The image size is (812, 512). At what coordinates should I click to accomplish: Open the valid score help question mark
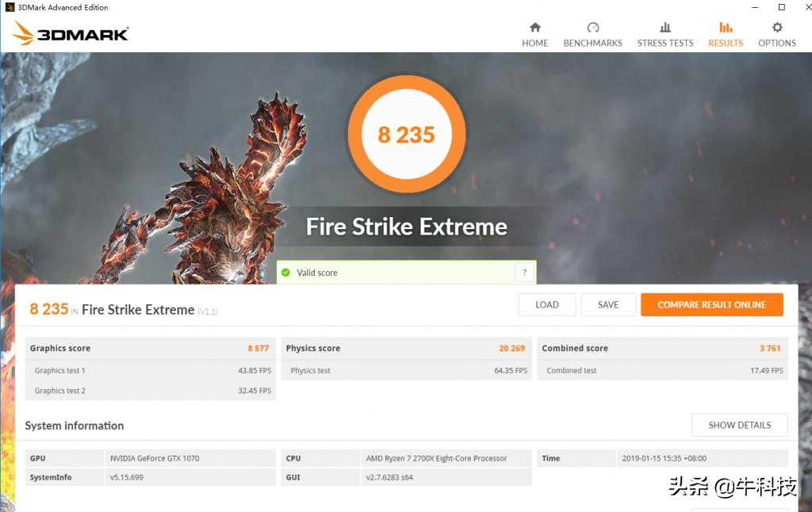(x=525, y=272)
